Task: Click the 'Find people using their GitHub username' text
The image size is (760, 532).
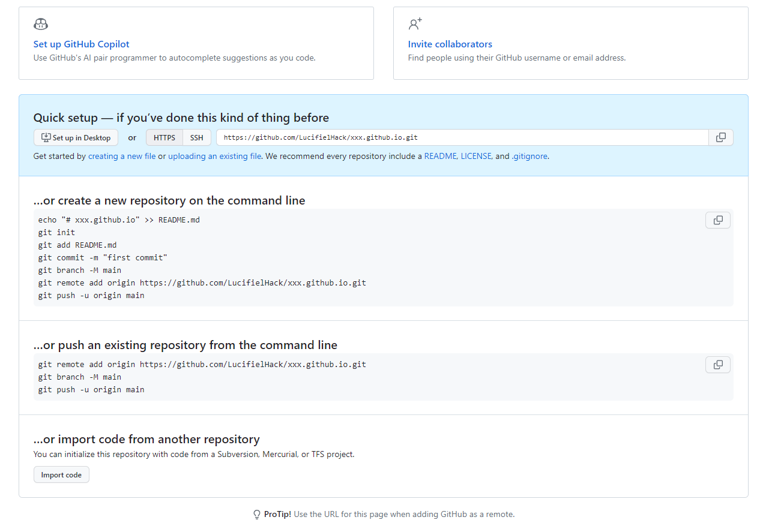Action: coord(517,58)
